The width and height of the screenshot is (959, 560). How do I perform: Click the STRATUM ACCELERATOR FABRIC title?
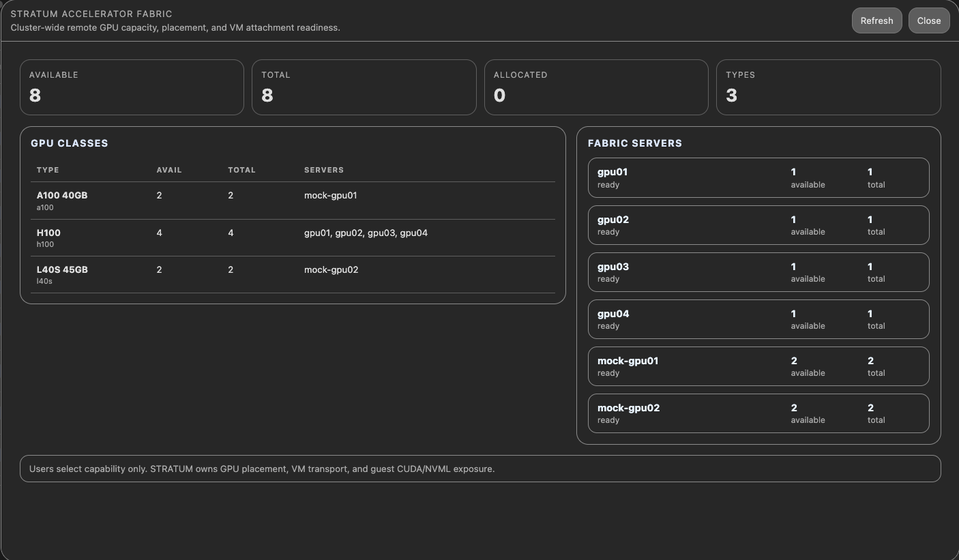point(91,14)
